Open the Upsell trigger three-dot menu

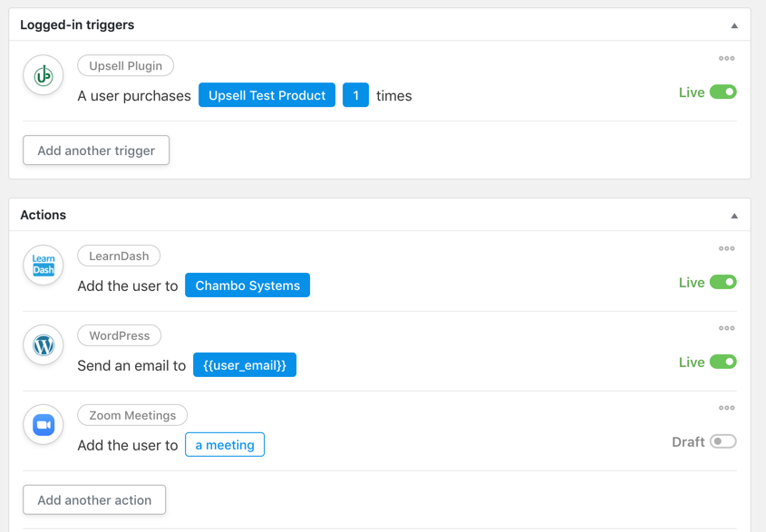(726, 58)
